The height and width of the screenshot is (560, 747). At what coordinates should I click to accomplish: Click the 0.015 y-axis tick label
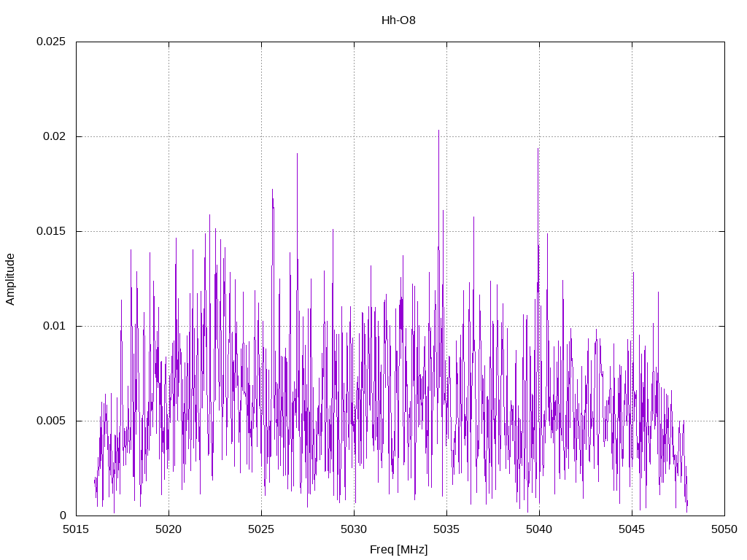pyautogui.click(x=51, y=231)
